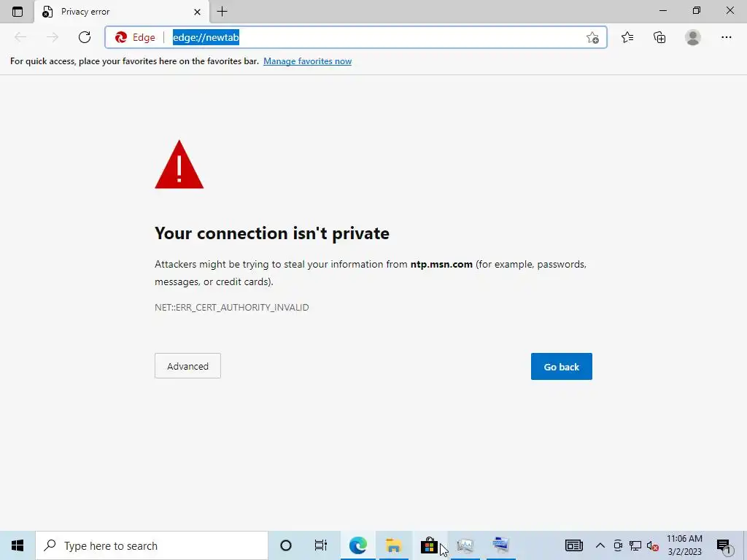This screenshot has height=560, width=747.
Task: Click the Advanced button
Action: (x=187, y=366)
